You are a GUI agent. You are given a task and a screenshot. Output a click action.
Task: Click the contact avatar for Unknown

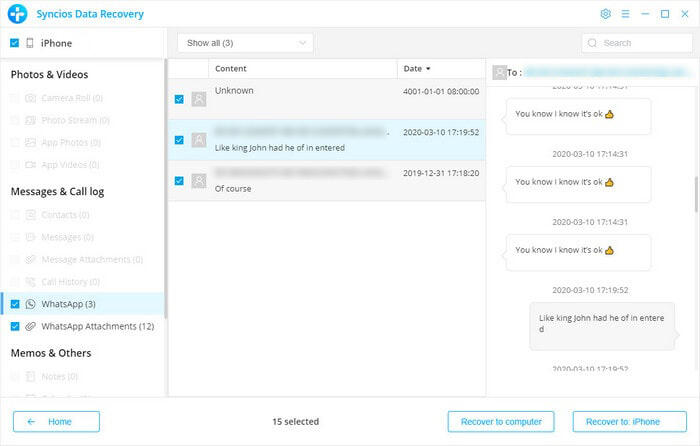199,99
